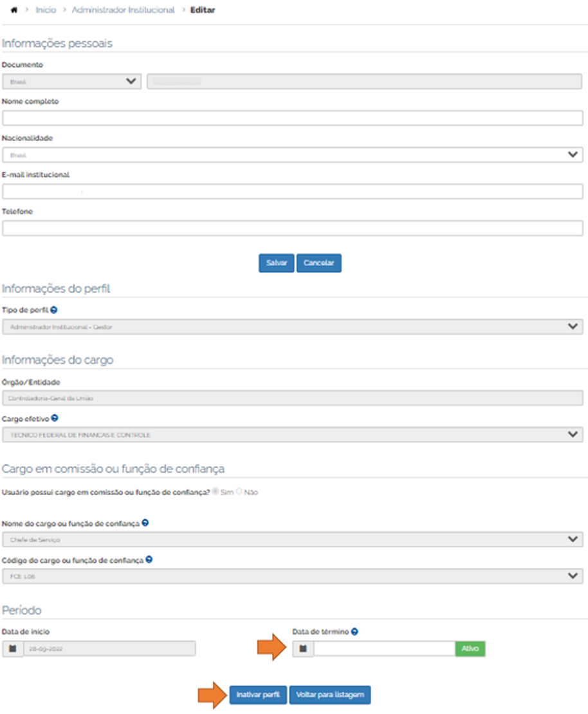Screen dimensions: 588x714
Task: Go to Início breadcrumb link
Action: click(x=46, y=11)
